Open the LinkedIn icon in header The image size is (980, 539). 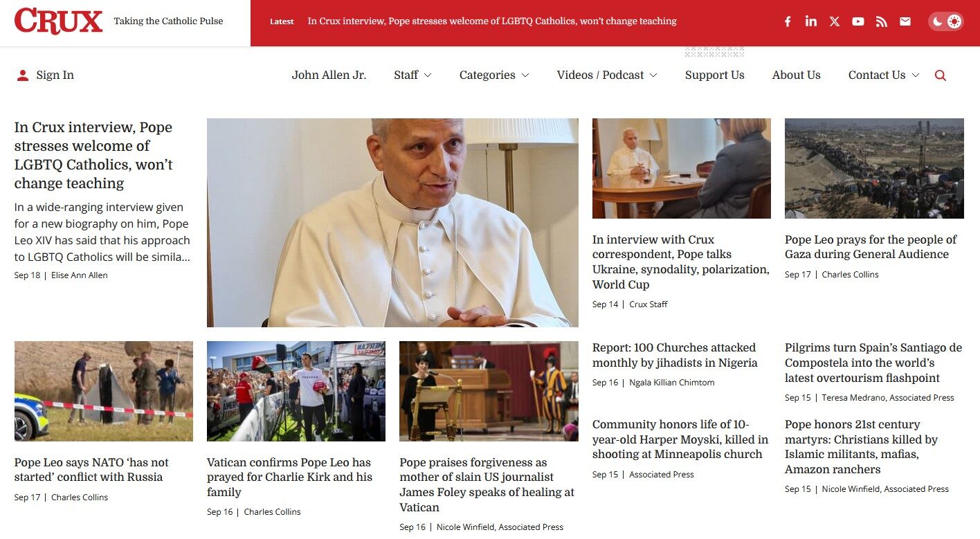tap(811, 21)
